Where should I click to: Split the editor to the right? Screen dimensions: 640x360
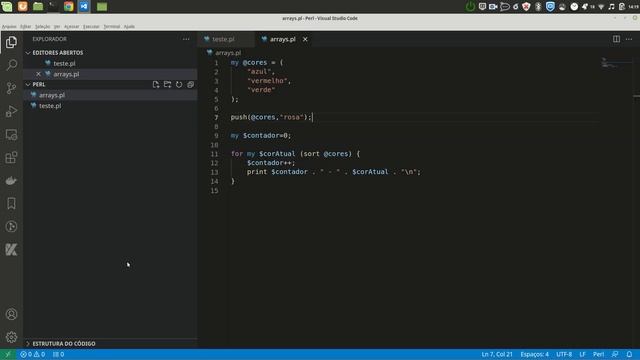point(616,39)
